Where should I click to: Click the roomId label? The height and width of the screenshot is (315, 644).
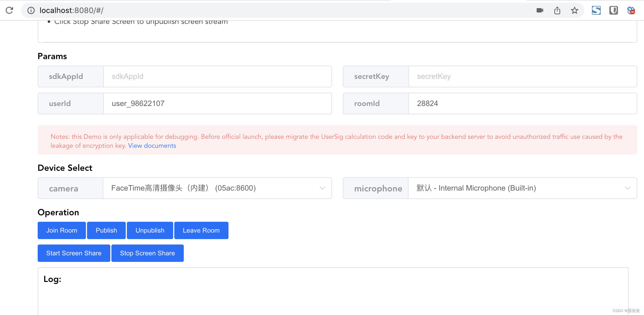coord(367,104)
